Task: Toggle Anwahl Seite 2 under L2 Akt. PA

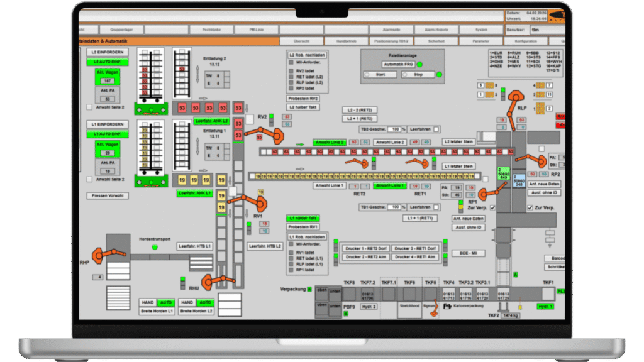Action: (x=89, y=107)
